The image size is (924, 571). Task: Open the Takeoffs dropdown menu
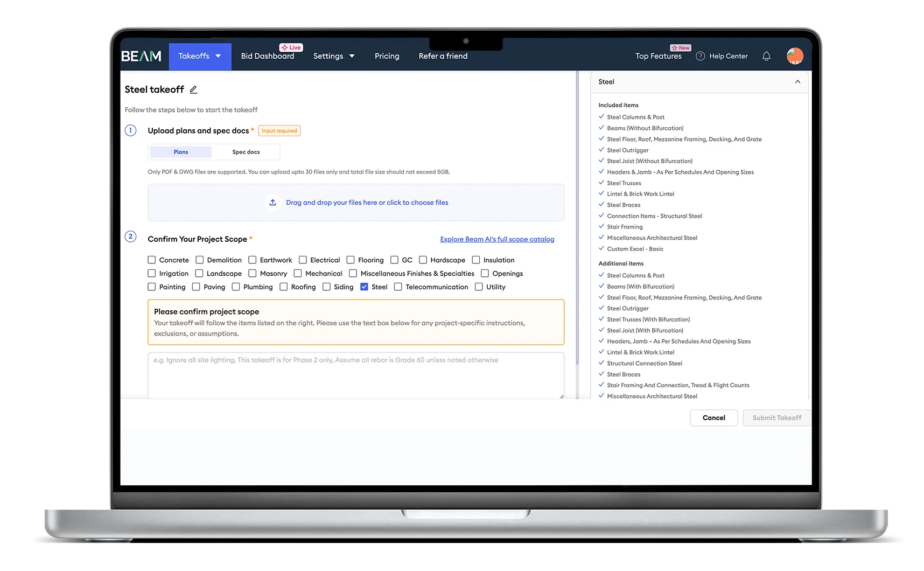point(200,56)
